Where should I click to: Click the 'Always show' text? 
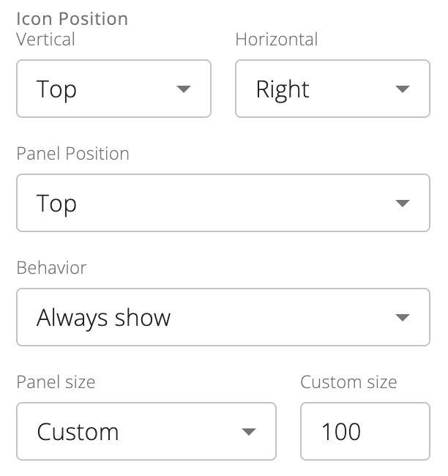coord(103,317)
